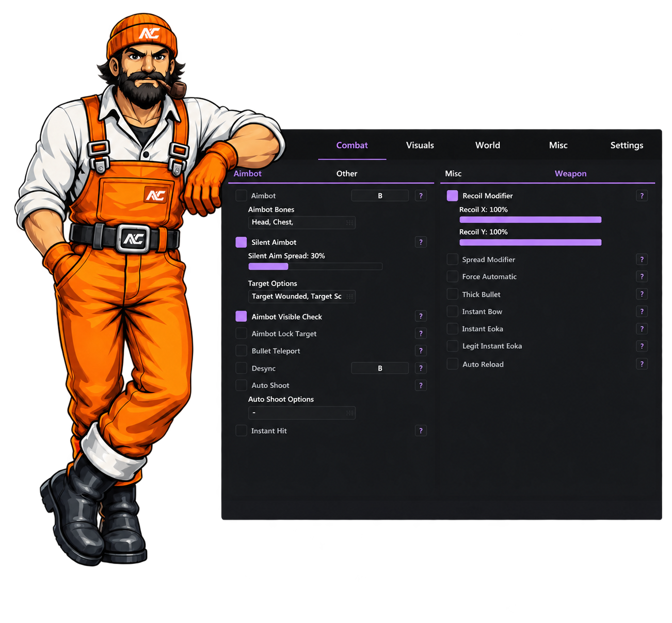Viewport: 672px width, 623px height.
Task: Click the Recoil X slider
Action: coord(531,220)
